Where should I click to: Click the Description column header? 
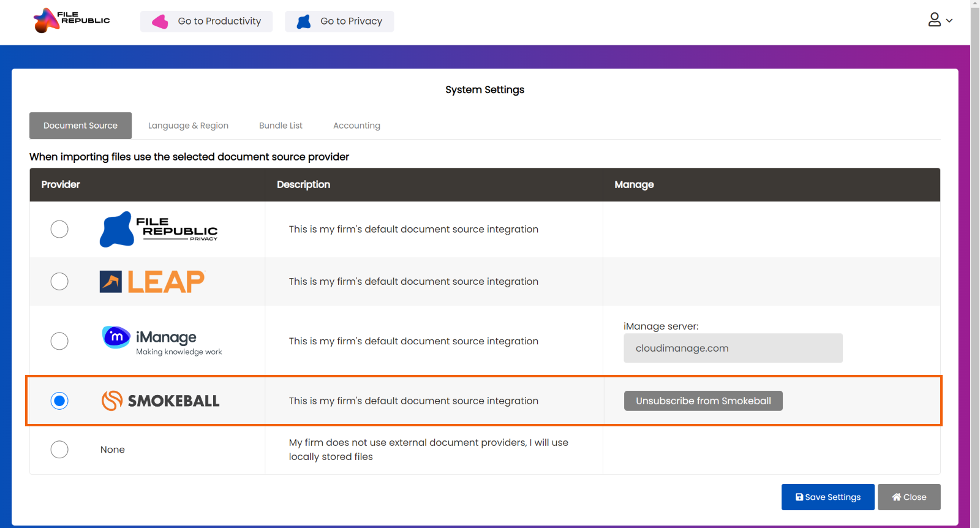coord(303,184)
